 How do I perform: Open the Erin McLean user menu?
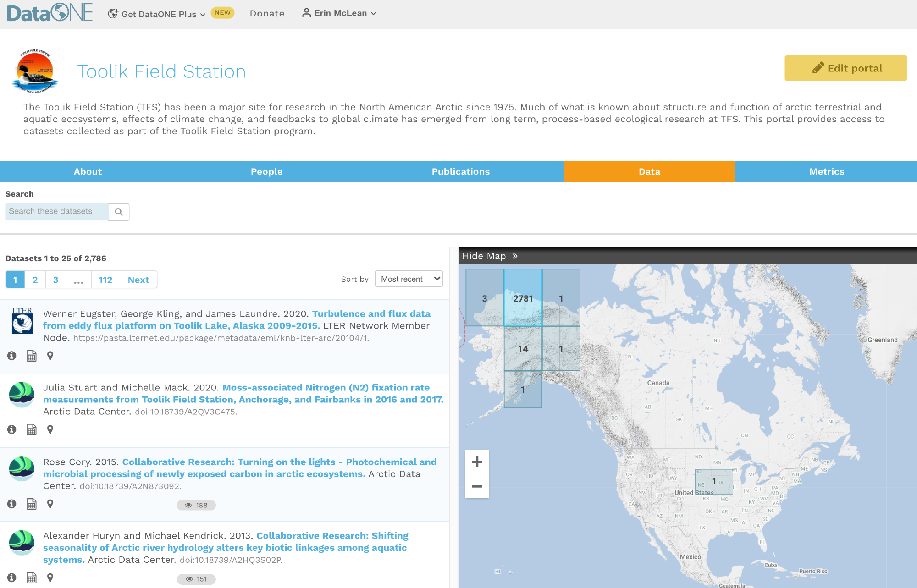pos(339,13)
